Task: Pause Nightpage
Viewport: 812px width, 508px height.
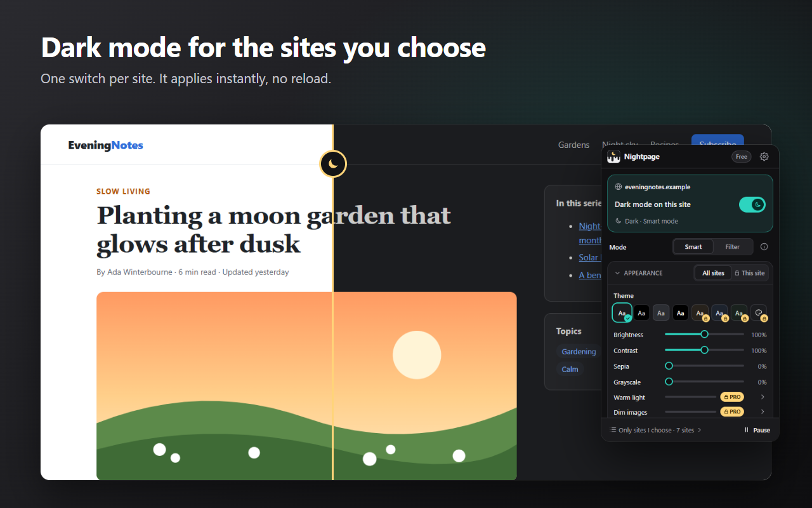Action: pyautogui.click(x=757, y=430)
